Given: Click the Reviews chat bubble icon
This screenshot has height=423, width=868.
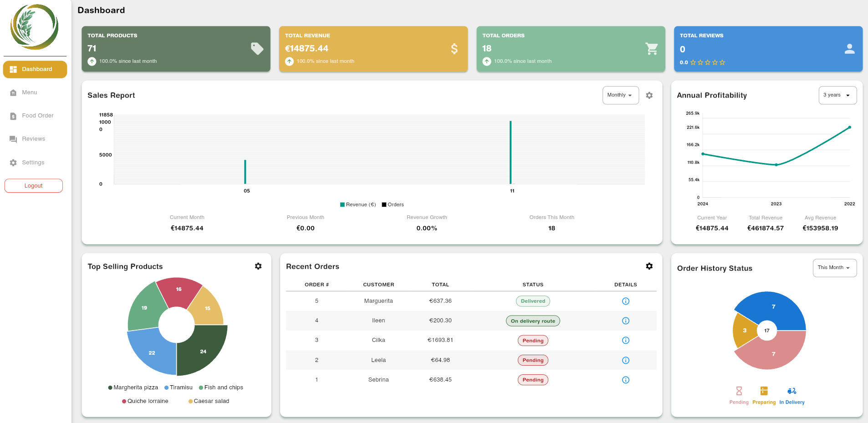Looking at the screenshot, I should click(13, 139).
